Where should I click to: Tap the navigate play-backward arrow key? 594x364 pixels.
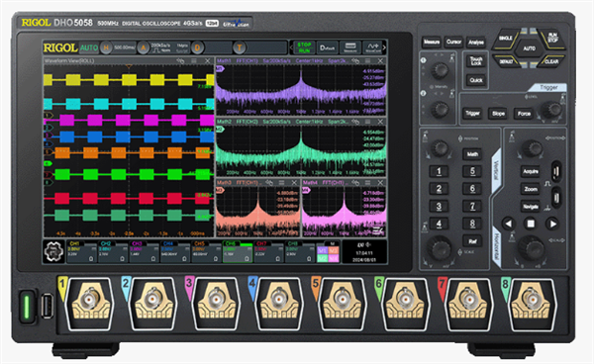(509, 224)
